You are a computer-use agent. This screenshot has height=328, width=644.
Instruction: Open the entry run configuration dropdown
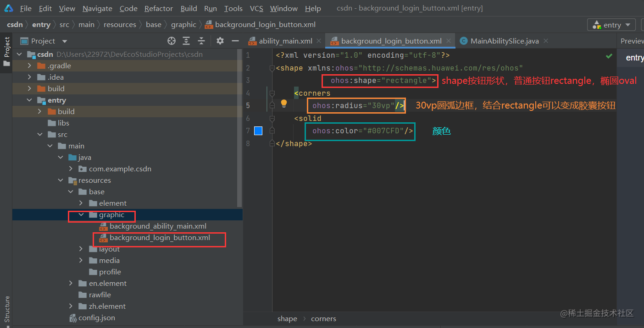point(612,25)
